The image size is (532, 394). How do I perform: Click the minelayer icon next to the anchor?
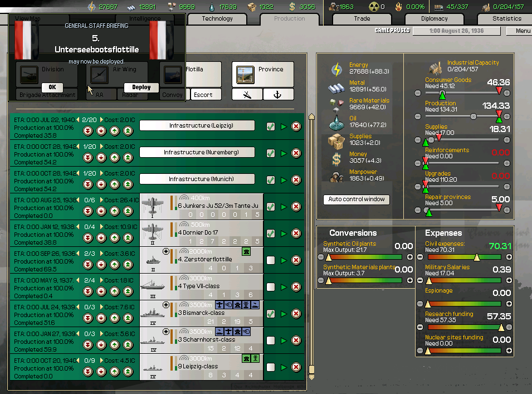click(247, 94)
